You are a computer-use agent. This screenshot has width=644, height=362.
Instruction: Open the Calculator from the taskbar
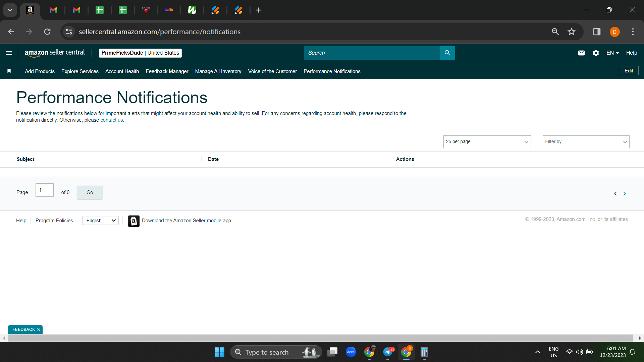point(424,352)
